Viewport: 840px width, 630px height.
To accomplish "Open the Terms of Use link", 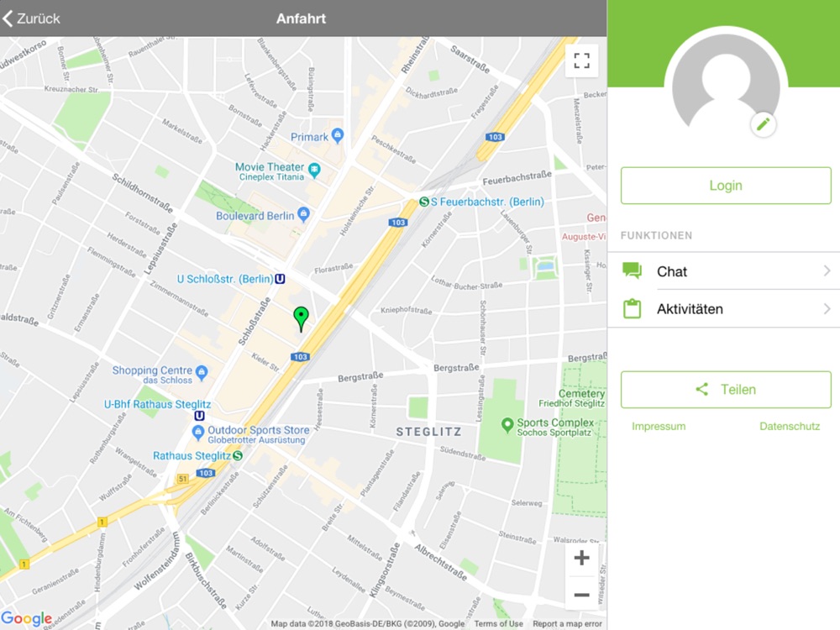I will point(498,623).
